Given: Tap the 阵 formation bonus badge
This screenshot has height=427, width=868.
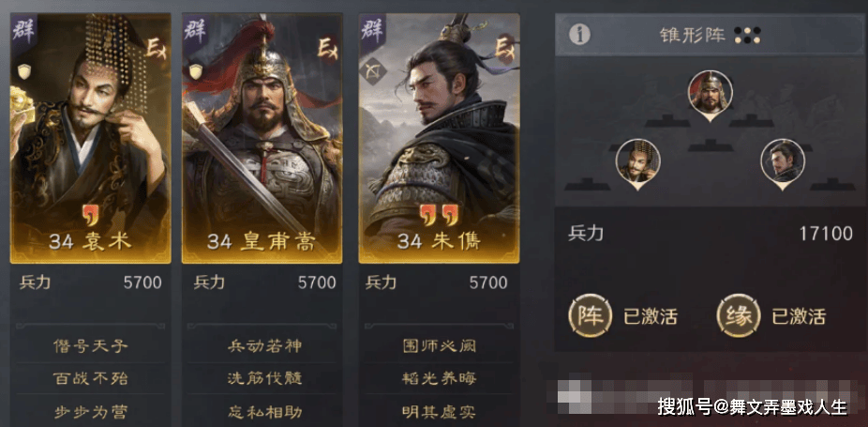Looking at the screenshot, I should [x=591, y=315].
